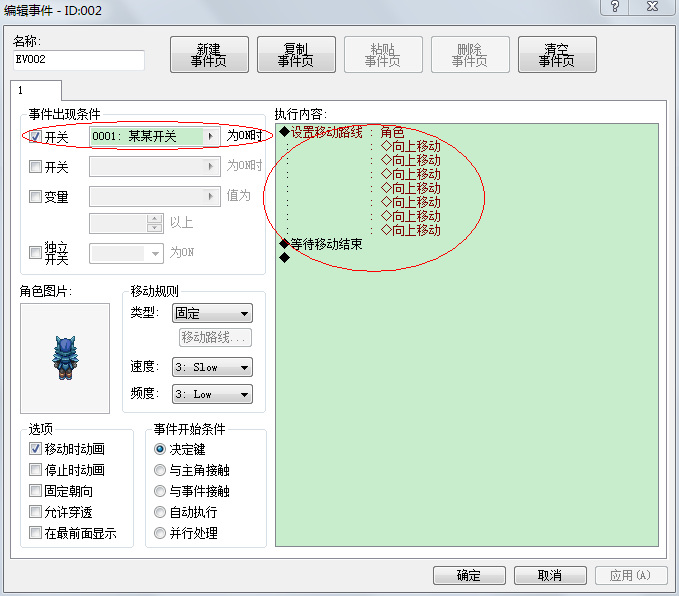Image resolution: width=679 pixels, height=596 pixels.
Task: Enable the 停止时动画 option
Action: click(x=35, y=470)
